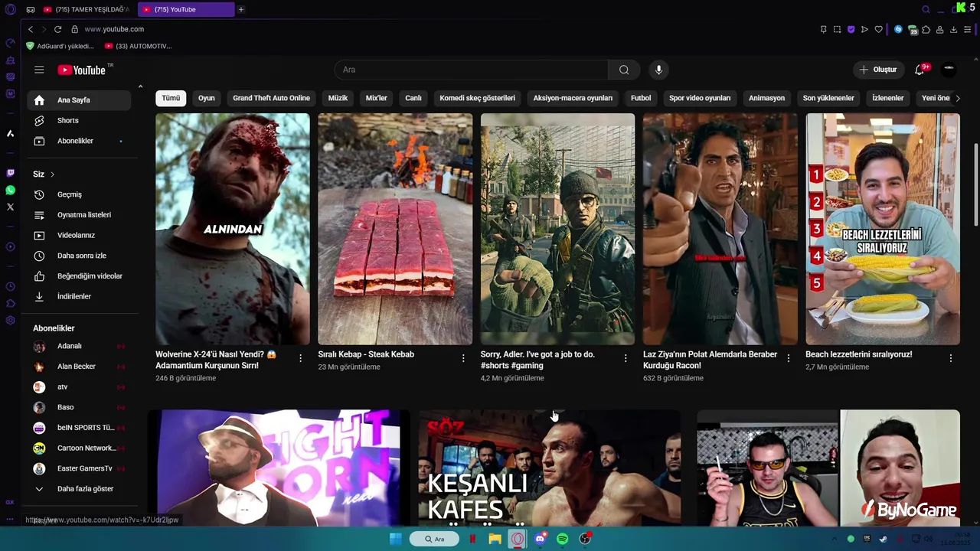Open the extensions cube icon
980x551 pixels.
926,29
